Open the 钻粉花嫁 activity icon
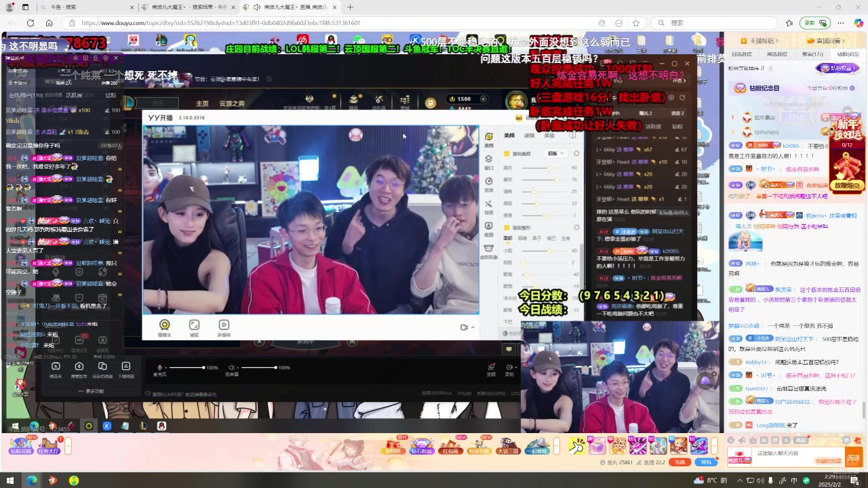Image resolution: width=868 pixels, height=488 pixels. pyautogui.click(x=21, y=446)
